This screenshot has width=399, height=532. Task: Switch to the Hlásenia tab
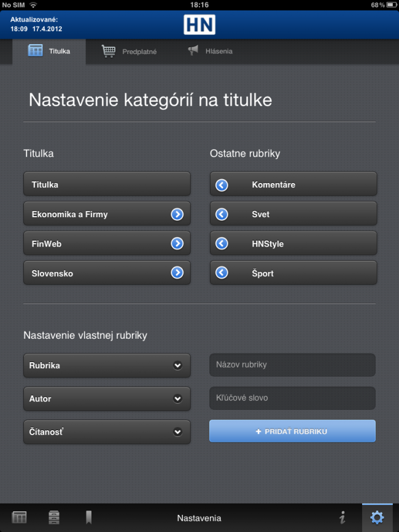click(210, 51)
